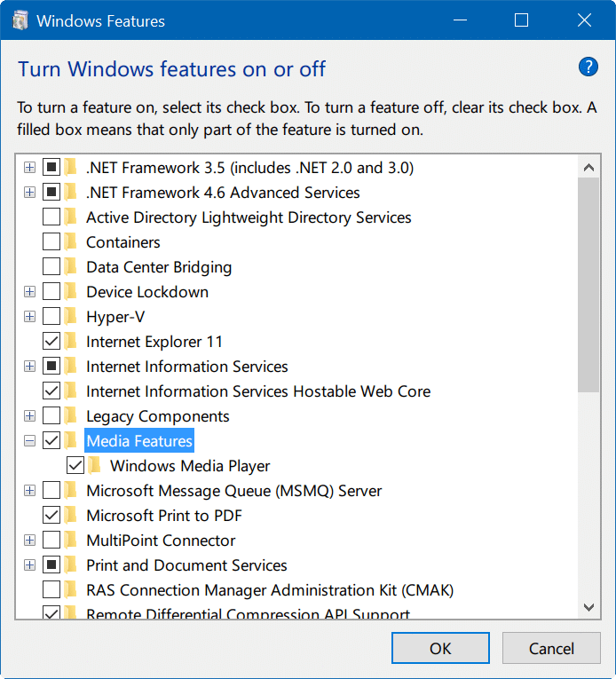The height and width of the screenshot is (679, 616).
Task: Expand the .NET Framework 4.6 Advanced Services node
Action: coord(29,193)
